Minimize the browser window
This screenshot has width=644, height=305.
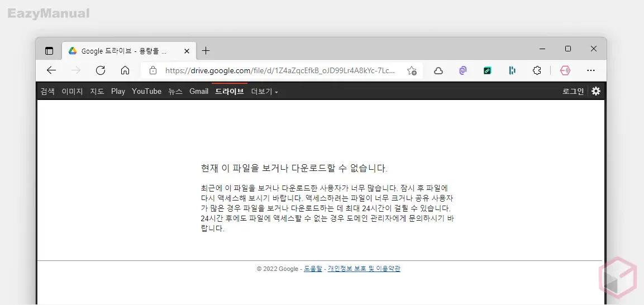(542, 49)
